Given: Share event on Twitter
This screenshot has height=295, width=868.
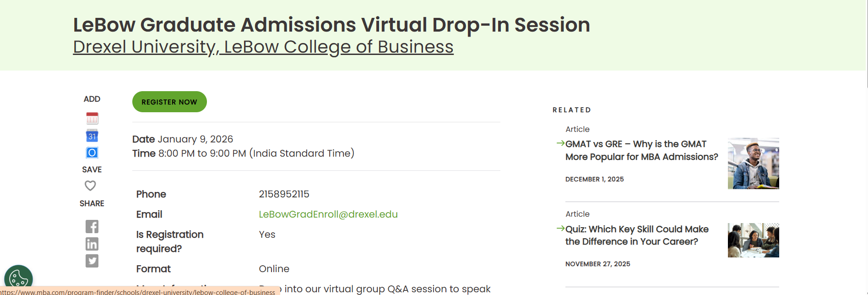Looking at the screenshot, I should (92, 261).
